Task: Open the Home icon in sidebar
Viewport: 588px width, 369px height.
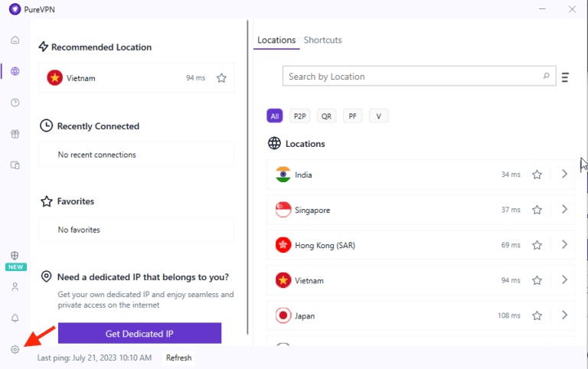Action: click(x=15, y=40)
